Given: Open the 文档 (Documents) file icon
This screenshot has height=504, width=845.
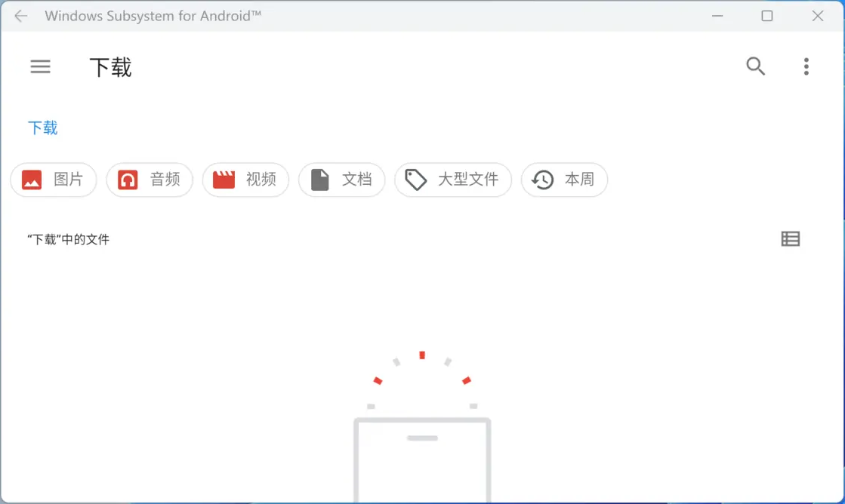Looking at the screenshot, I should (319, 180).
